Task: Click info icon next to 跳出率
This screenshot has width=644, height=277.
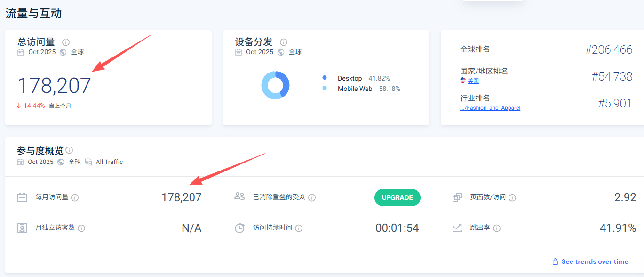Action: [x=497, y=228]
